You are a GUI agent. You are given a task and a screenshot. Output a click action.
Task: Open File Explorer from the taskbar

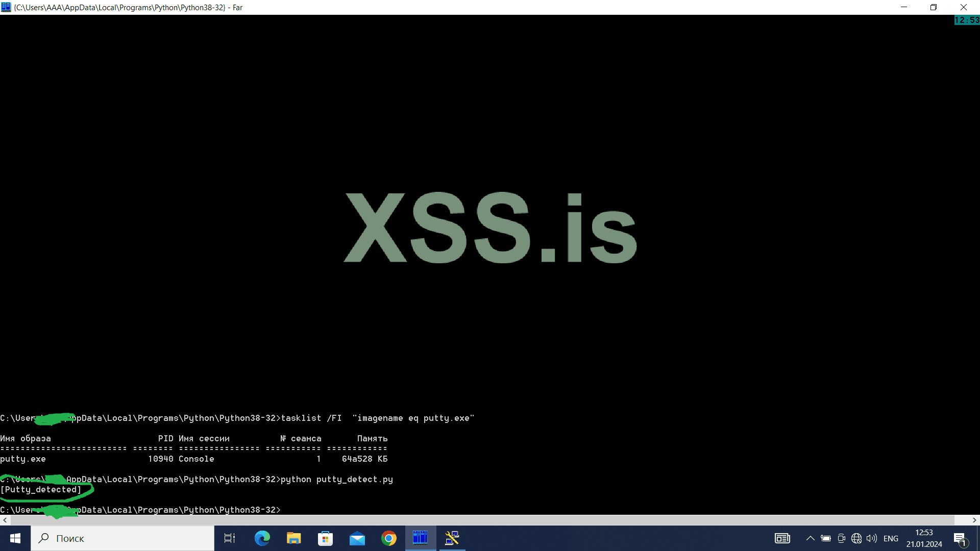293,538
